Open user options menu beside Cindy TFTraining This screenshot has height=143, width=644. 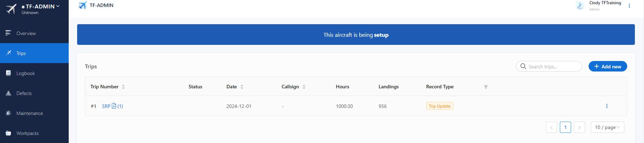pos(629,6)
